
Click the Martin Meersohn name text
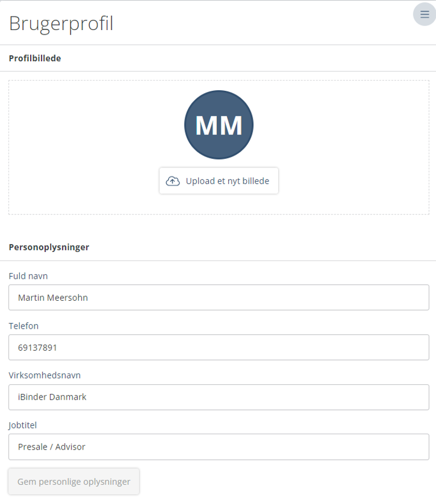tap(53, 297)
